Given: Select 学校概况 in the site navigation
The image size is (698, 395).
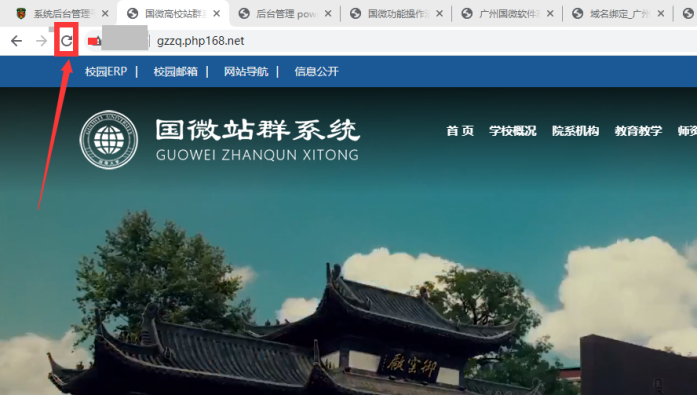Looking at the screenshot, I should [x=512, y=131].
